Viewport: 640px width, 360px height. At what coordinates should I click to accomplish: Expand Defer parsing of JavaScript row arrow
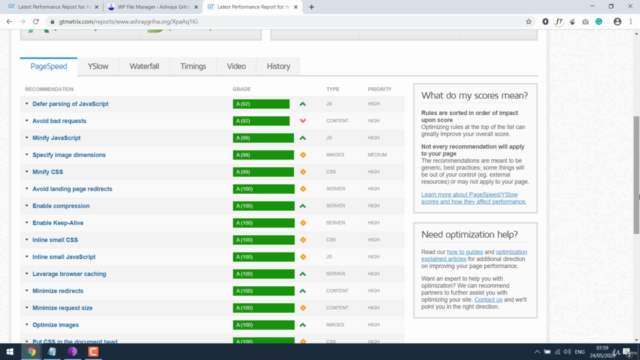(27, 104)
